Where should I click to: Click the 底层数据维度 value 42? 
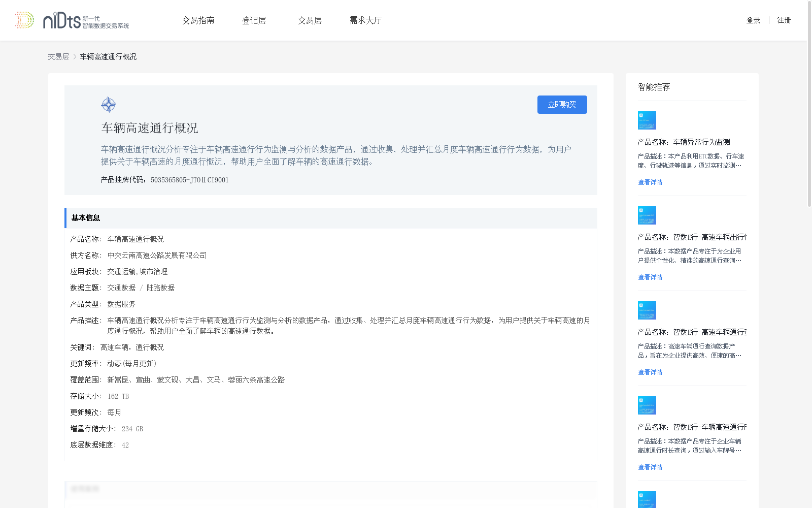pos(125,445)
